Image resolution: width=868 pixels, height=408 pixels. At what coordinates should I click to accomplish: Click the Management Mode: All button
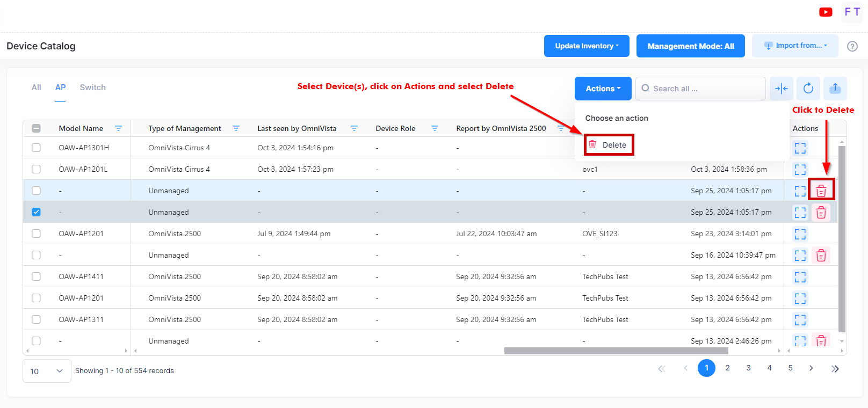pyautogui.click(x=690, y=46)
